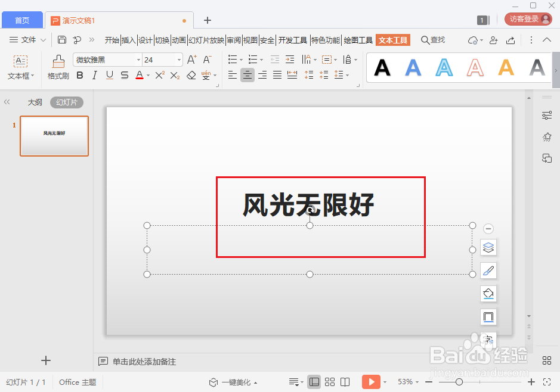
Task: Select the shape fill icon in floating toolbar
Action: [488, 294]
